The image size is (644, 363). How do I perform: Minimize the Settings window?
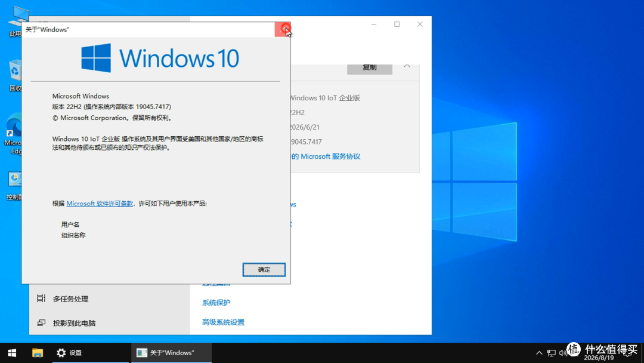tap(374, 24)
